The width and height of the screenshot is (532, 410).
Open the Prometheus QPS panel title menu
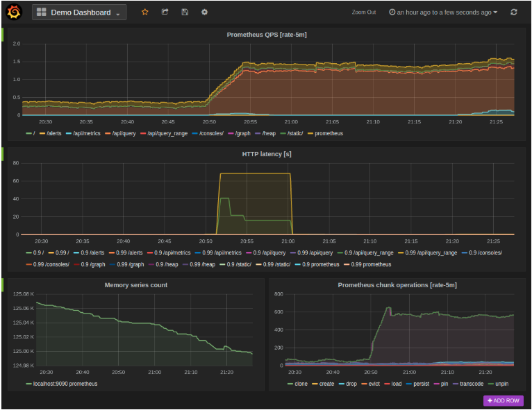pyautogui.click(x=267, y=35)
